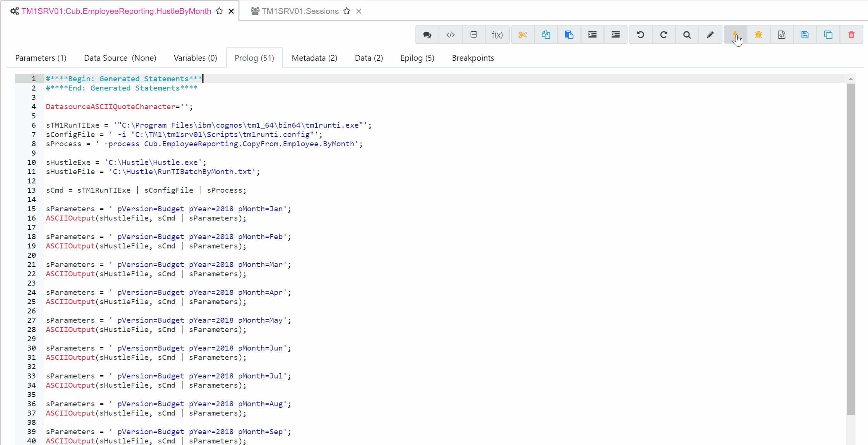The width and height of the screenshot is (868, 445).
Task: Click the paste clipboard icon
Action: tap(569, 35)
